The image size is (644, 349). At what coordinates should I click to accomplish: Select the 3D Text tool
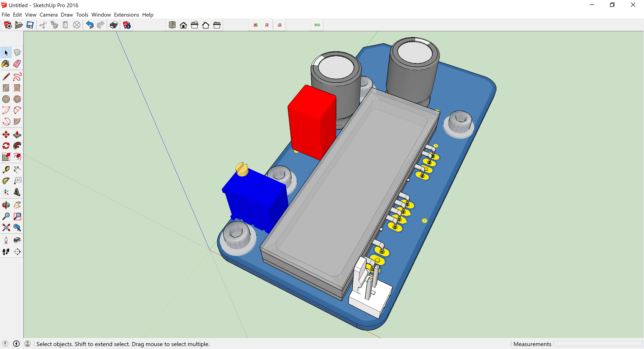click(17, 192)
